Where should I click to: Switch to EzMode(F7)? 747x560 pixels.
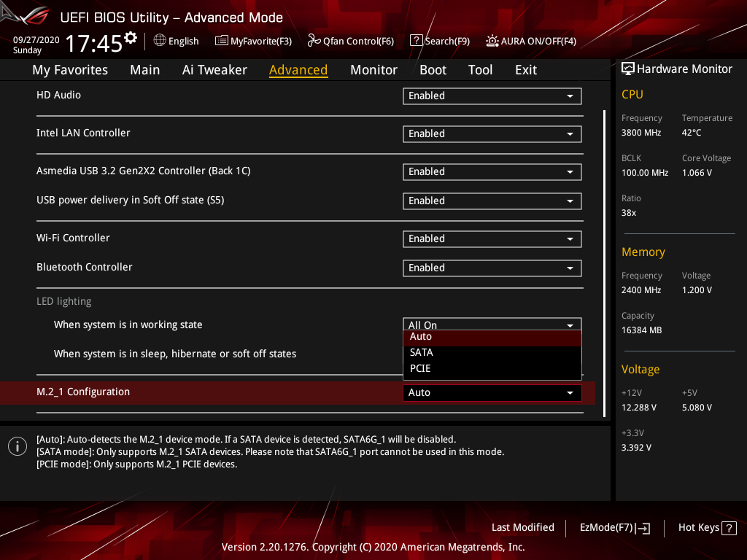point(614,528)
